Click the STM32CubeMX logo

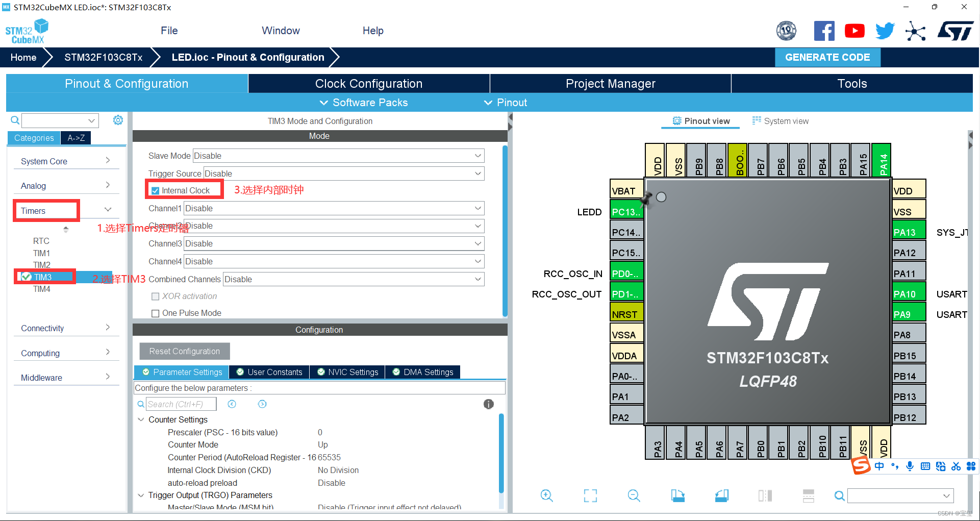click(27, 31)
